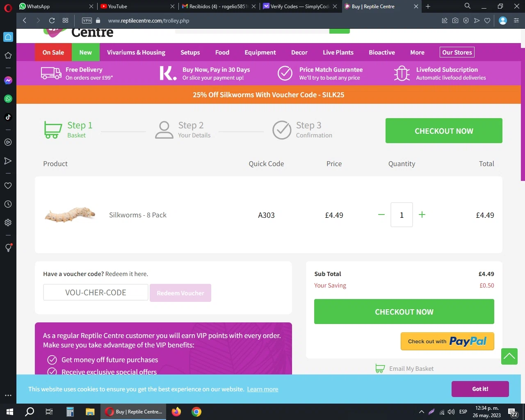
Task: Go back in browser history
Action: click(25, 21)
